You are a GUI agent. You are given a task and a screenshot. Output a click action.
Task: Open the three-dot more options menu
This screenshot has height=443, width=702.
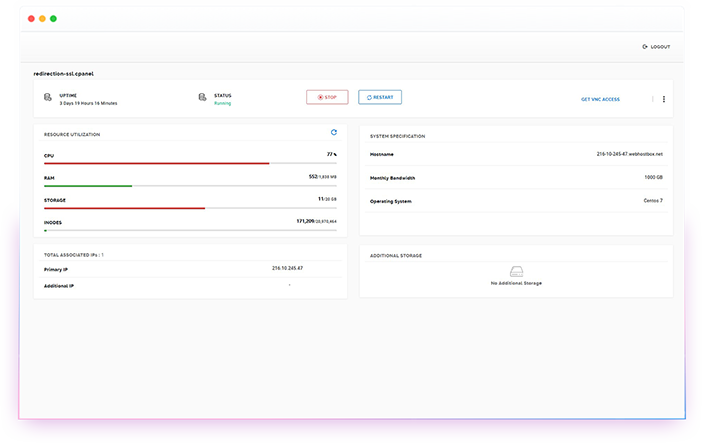tap(664, 99)
